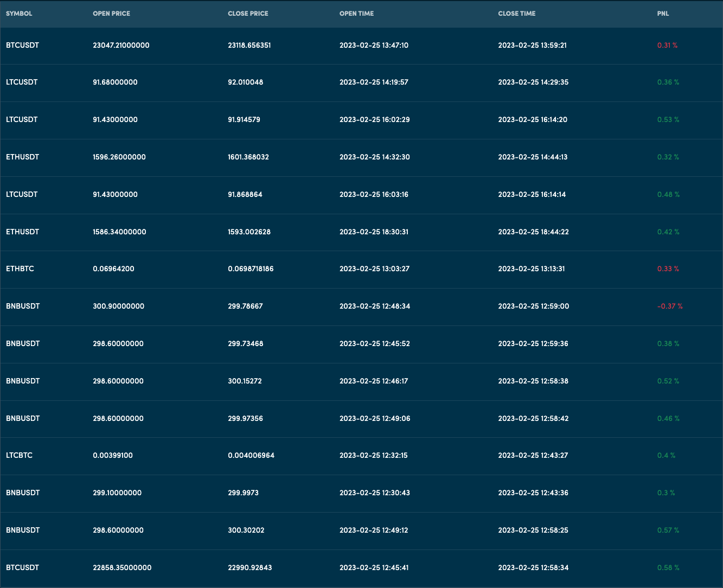This screenshot has height=588, width=723.
Task: Click the OPEN PRICE column header
Action: pyautogui.click(x=111, y=14)
